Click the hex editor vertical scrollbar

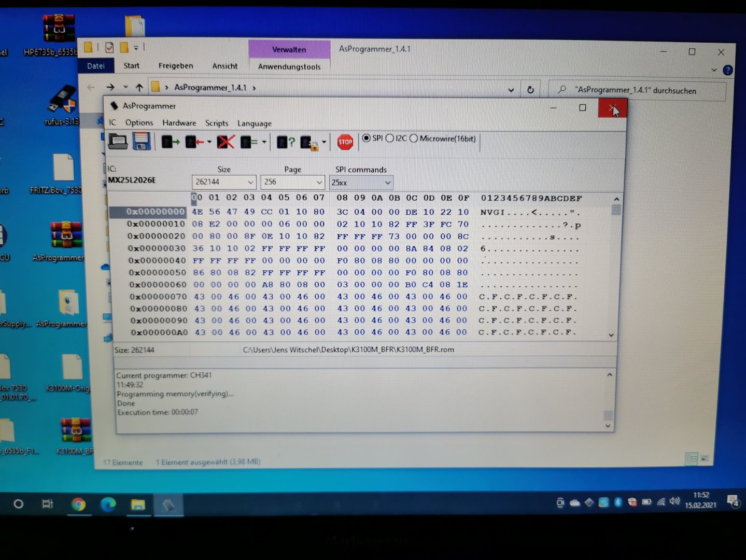tap(616, 267)
